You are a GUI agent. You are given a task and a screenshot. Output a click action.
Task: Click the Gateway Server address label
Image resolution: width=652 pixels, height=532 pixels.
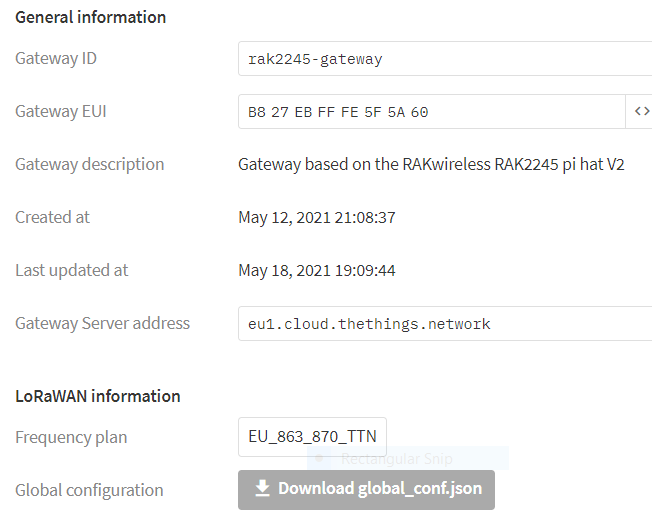103,323
